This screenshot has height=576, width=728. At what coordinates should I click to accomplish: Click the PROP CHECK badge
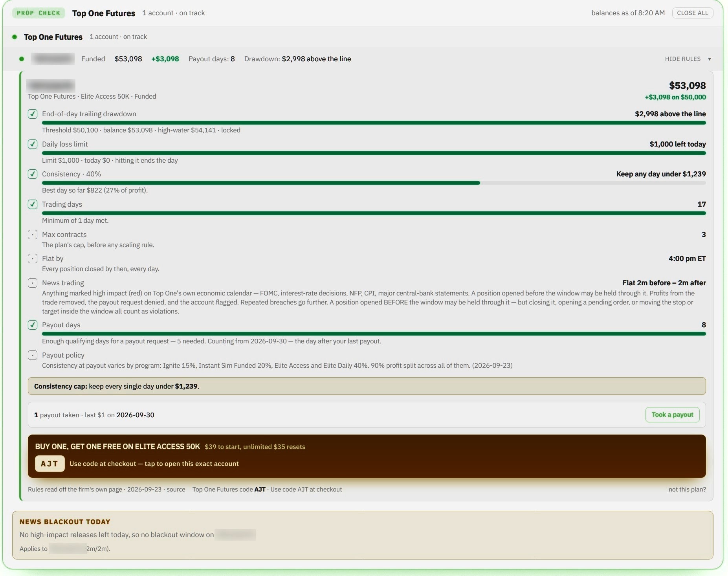point(39,13)
